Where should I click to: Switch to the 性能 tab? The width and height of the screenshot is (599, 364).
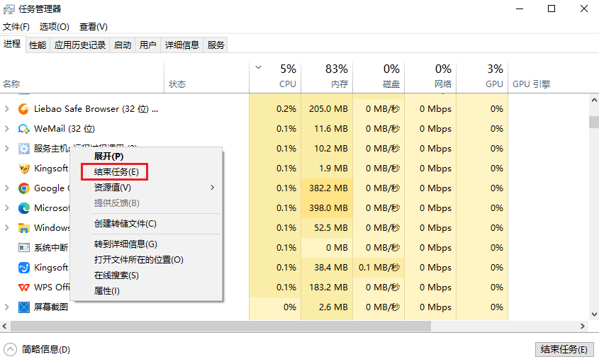38,45
